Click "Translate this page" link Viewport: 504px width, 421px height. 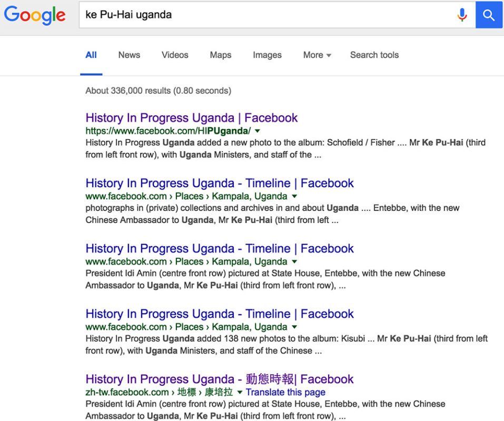(x=285, y=392)
